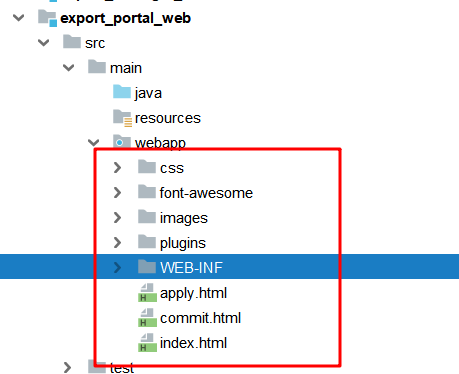
Task: Select the main folder label
Action: 126,68
